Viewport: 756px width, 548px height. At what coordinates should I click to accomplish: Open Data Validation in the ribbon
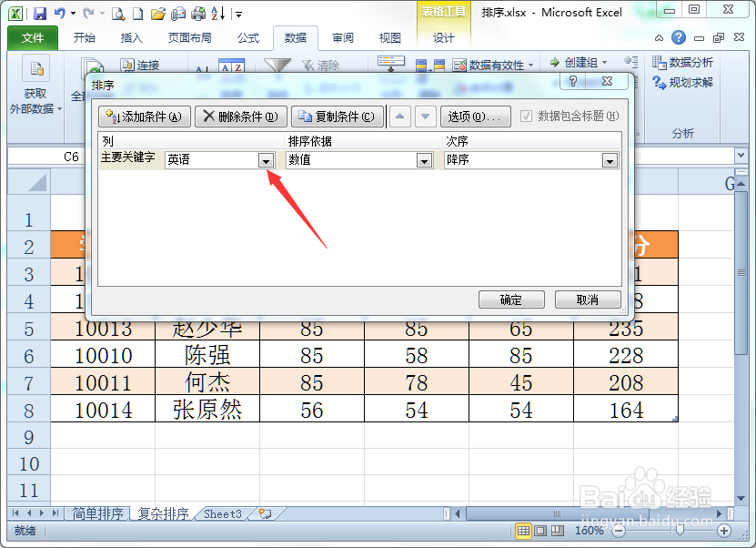tap(493, 65)
